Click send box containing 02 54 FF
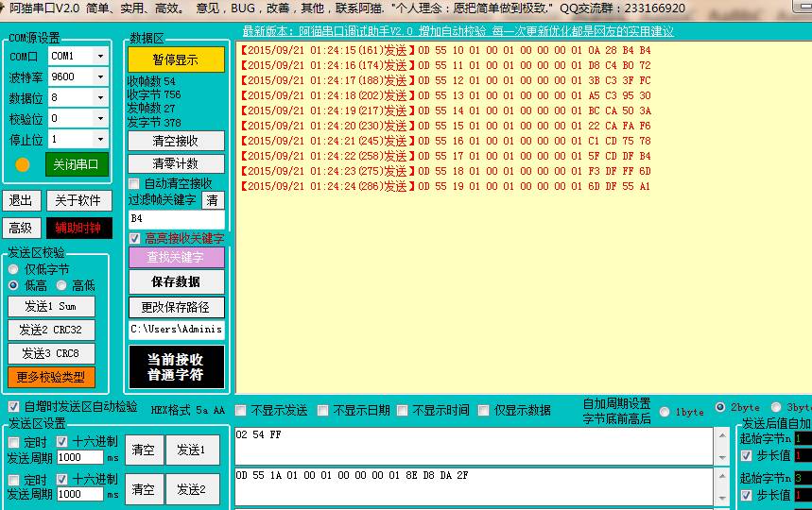This screenshot has width=812, height=510. pos(475,446)
